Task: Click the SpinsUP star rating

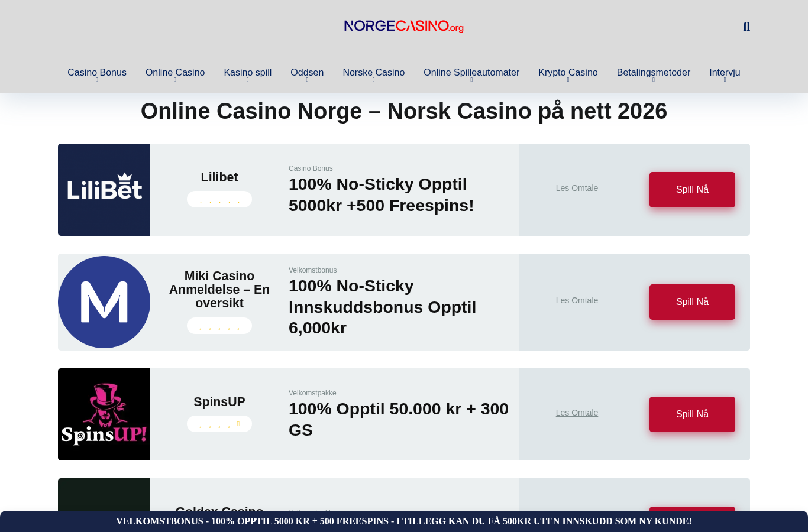Action: point(219,424)
